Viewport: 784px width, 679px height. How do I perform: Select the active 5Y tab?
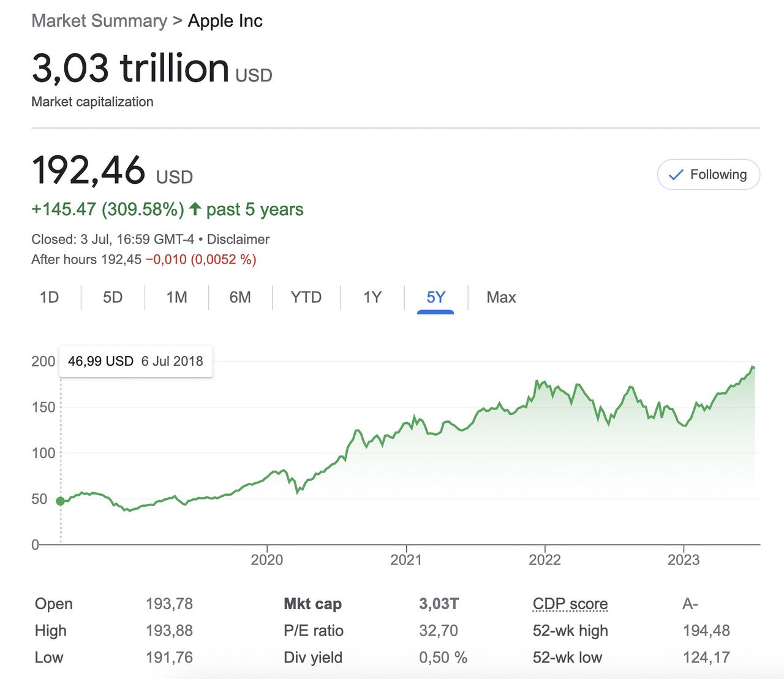click(435, 297)
